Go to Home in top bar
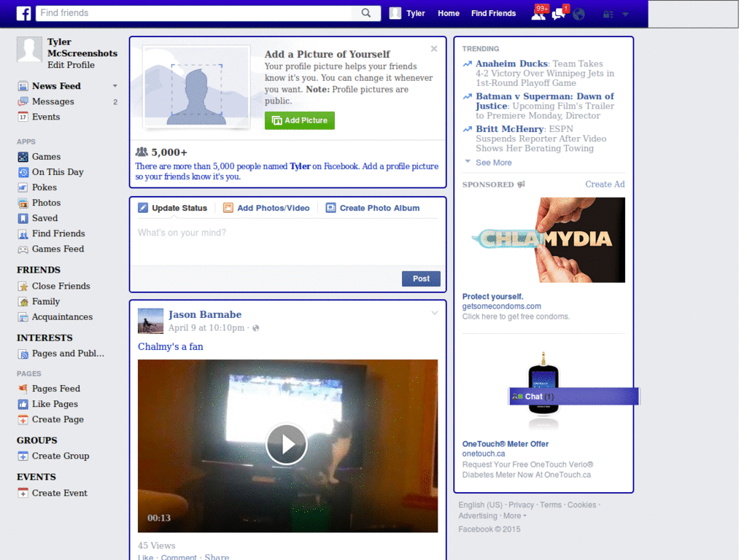The width and height of the screenshot is (747, 560). (x=449, y=13)
